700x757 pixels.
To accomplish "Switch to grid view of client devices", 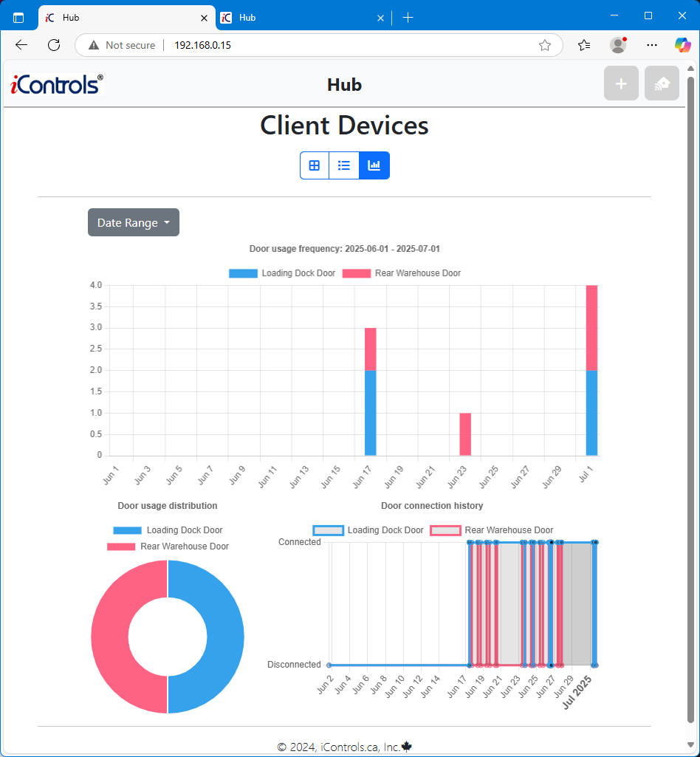I will [315, 165].
